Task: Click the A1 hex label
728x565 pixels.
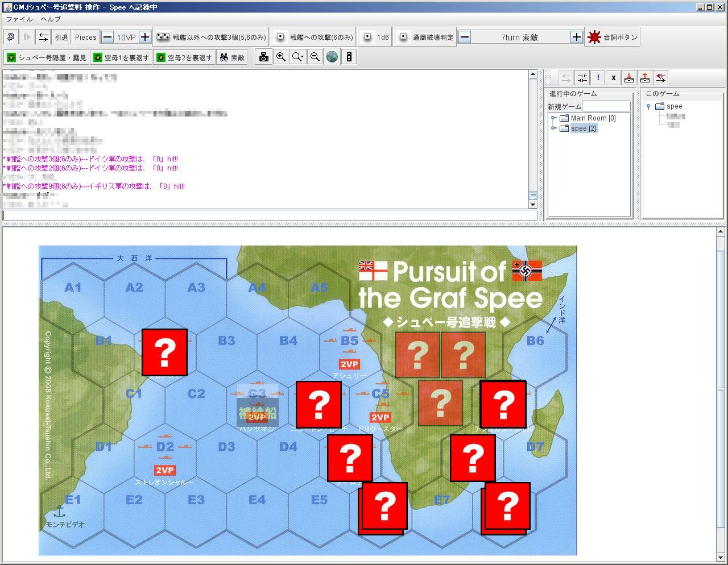Action: [x=73, y=288]
